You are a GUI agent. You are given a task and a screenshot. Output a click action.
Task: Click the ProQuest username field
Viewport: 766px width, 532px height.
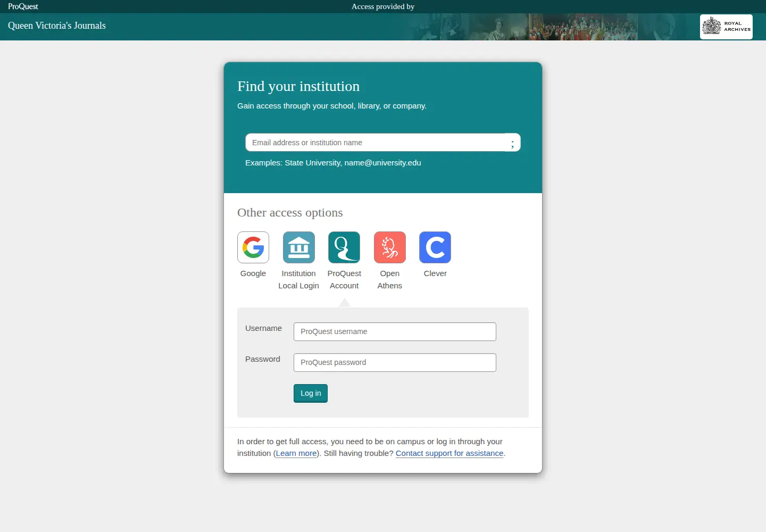click(395, 331)
